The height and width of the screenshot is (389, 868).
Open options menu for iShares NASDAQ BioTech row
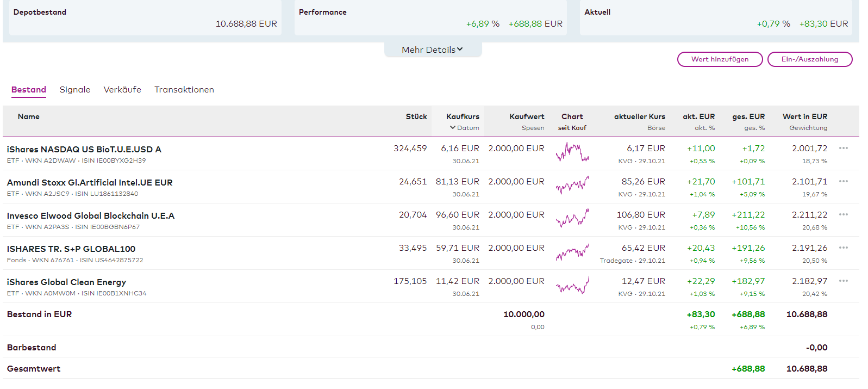tap(843, 148)
